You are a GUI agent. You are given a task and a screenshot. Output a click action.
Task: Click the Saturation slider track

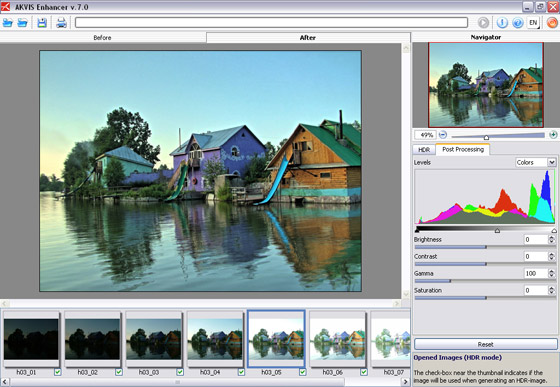(485, 298)
